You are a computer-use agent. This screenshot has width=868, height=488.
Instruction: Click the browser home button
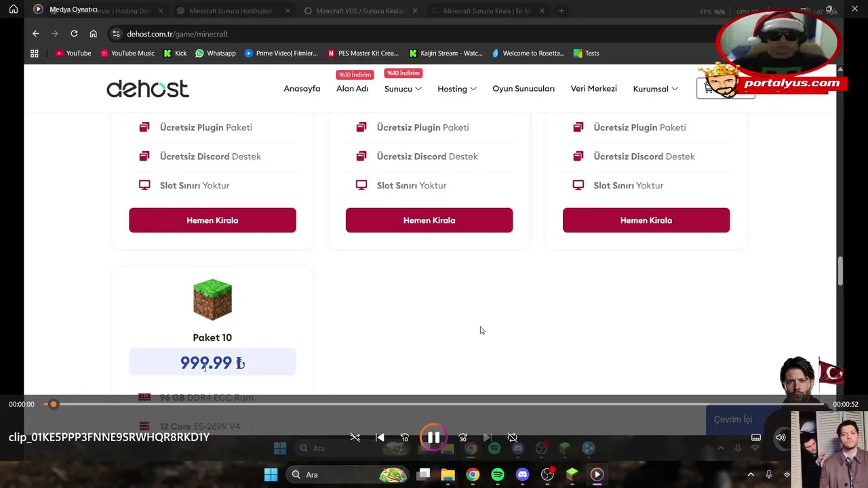click(x=94, y=34)
